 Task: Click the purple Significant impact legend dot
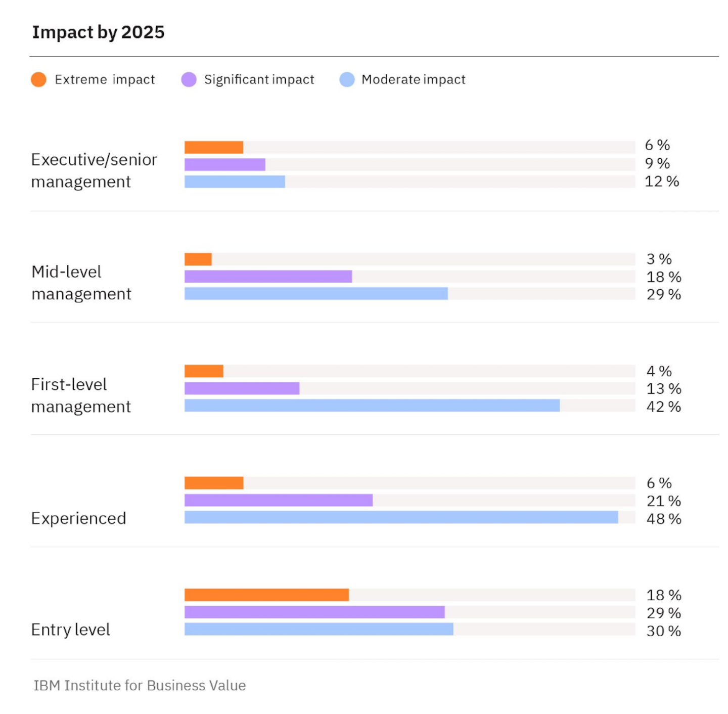tap(189, 79)
